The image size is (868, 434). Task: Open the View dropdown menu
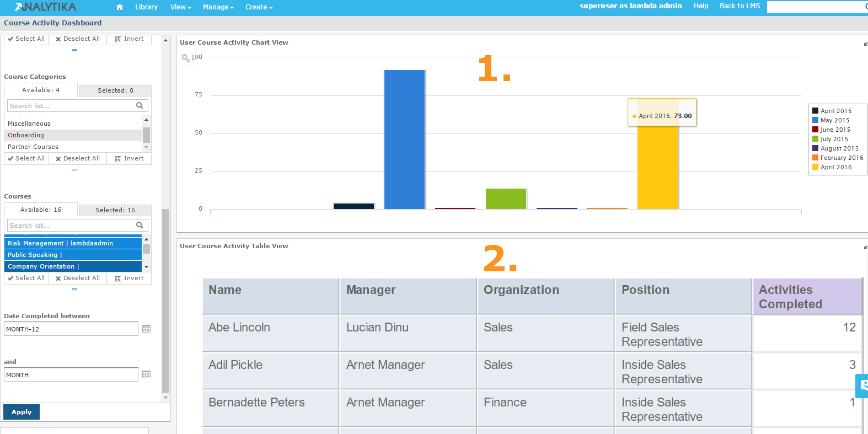180,7
